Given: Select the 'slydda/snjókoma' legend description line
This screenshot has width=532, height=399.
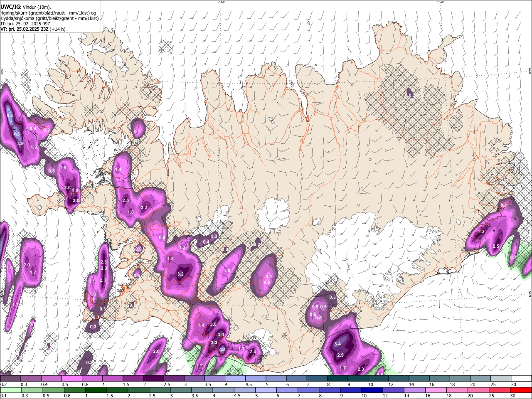Looking at the screenshot, I should (x=49, y=18).
